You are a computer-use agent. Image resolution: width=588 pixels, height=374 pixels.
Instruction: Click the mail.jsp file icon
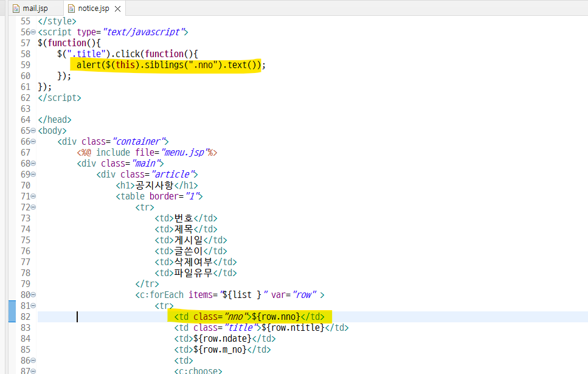pos(16,9)
